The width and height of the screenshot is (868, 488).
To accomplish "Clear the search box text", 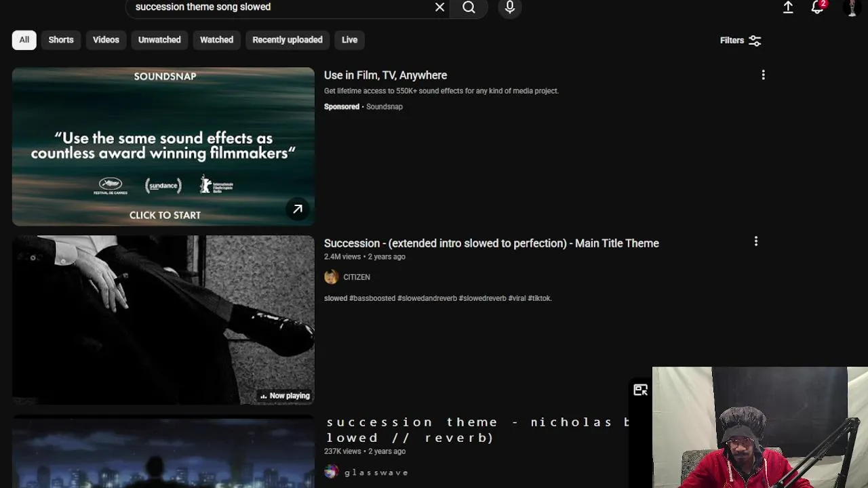I will [439, 7].
